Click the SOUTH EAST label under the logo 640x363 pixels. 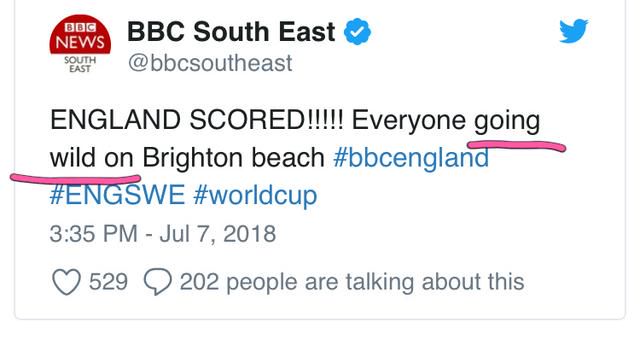pyautogui.click(x=80, y=64)
